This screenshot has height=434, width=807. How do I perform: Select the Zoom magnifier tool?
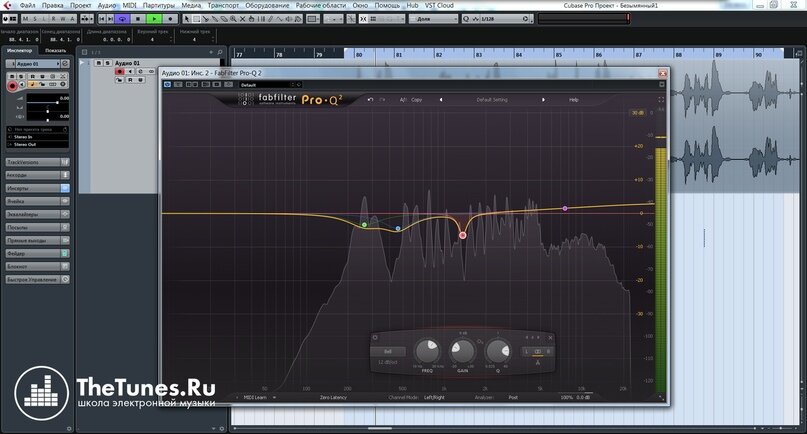point(233,19)
